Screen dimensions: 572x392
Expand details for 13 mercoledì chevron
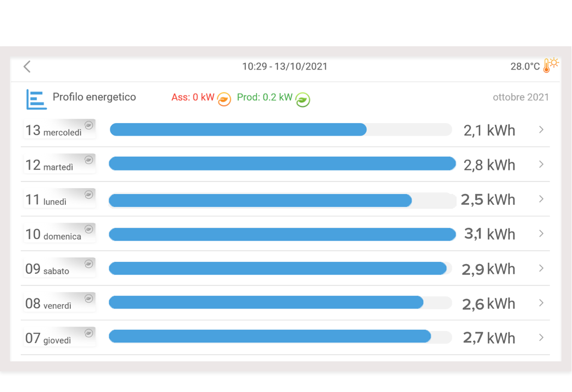click(541, 130)
